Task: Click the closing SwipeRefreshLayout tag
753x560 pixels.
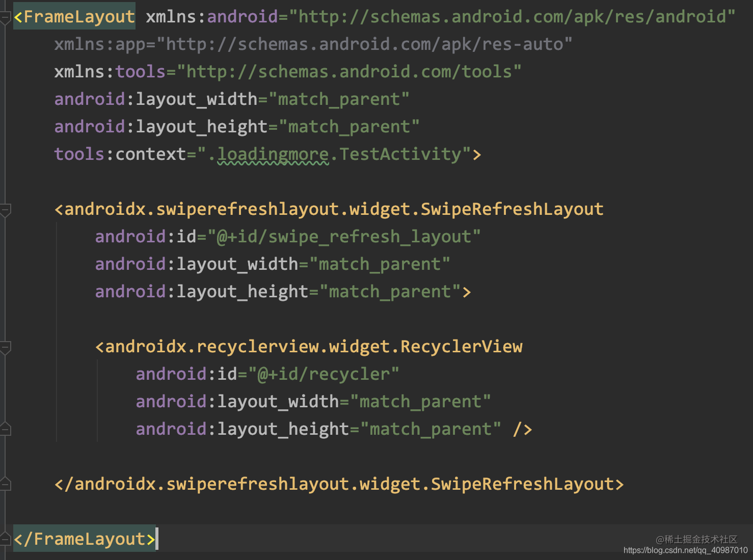Action: pyautogui.click(x=339, y=484)
